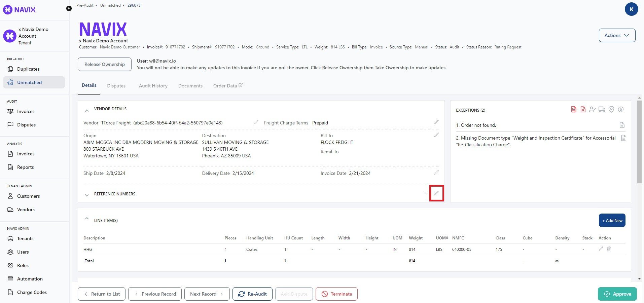Image resolution: width=644 pixels, height=303 pixels.
Task: Open the Actions dropdown
Action: [617, 35]
